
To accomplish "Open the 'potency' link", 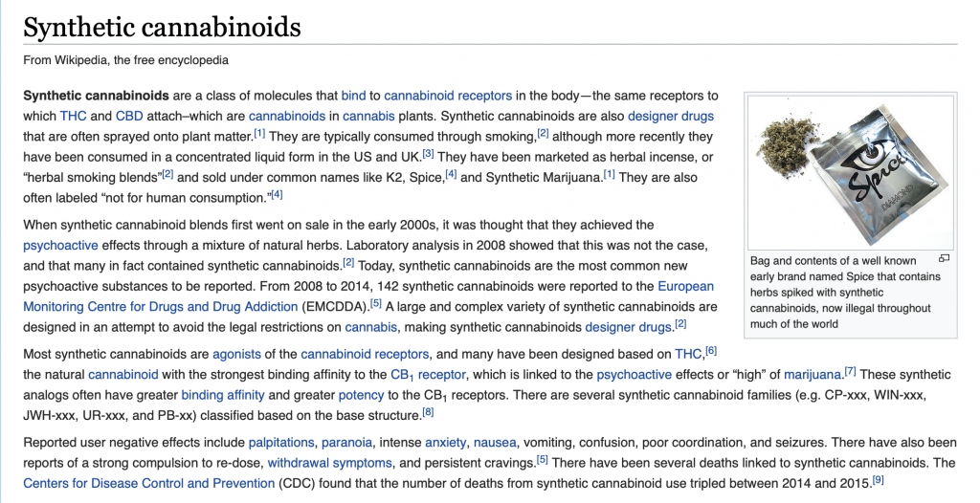I will [361, 396].
